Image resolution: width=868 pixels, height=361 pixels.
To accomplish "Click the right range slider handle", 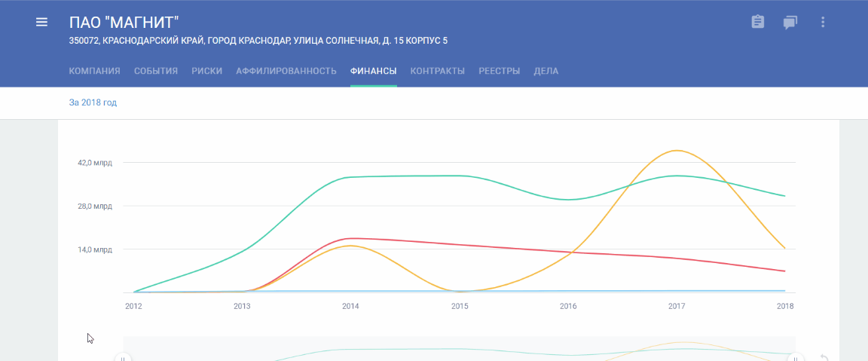I will pos(796,357).
